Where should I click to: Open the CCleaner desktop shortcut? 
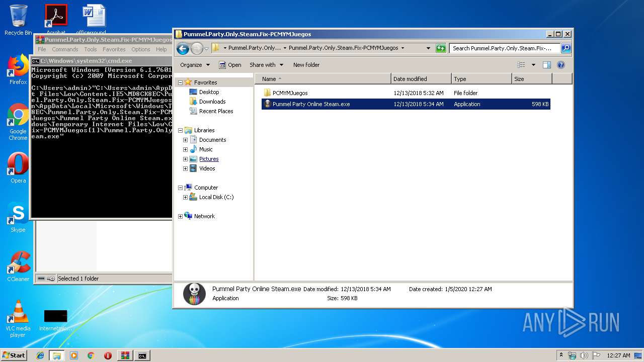click(x=18, y=266)
